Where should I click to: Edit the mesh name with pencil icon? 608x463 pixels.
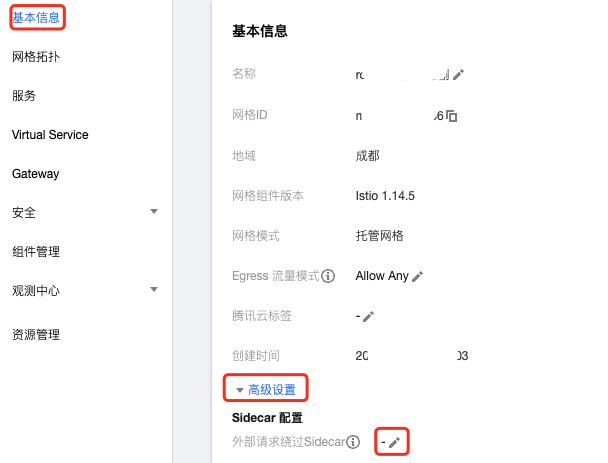click(x=458, y=74)
